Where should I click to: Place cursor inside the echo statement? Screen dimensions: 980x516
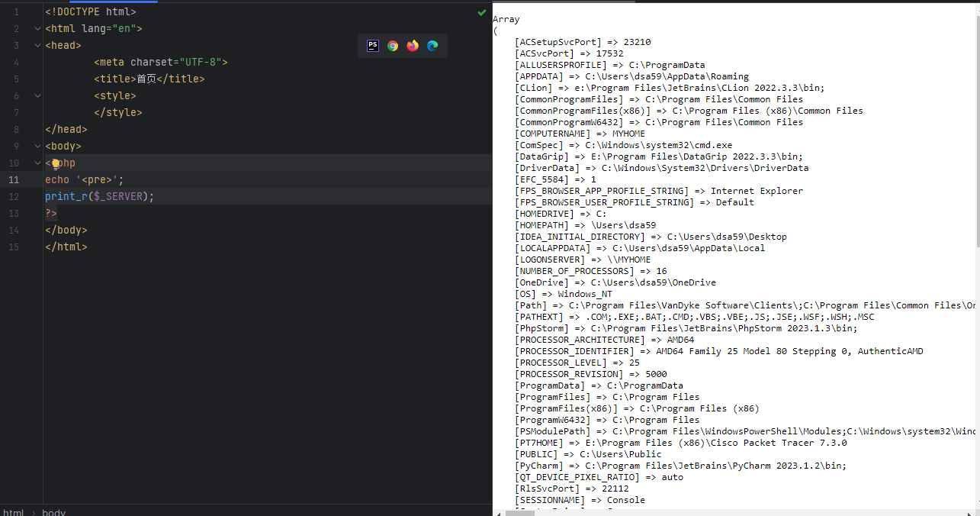pos(84,179)
